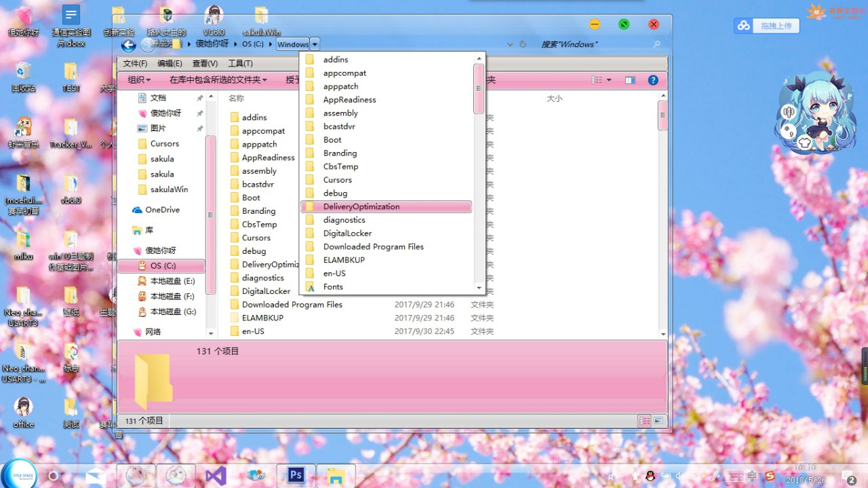Open the office desktop shortcut
The image size is (868, 488).
(24, 412)
